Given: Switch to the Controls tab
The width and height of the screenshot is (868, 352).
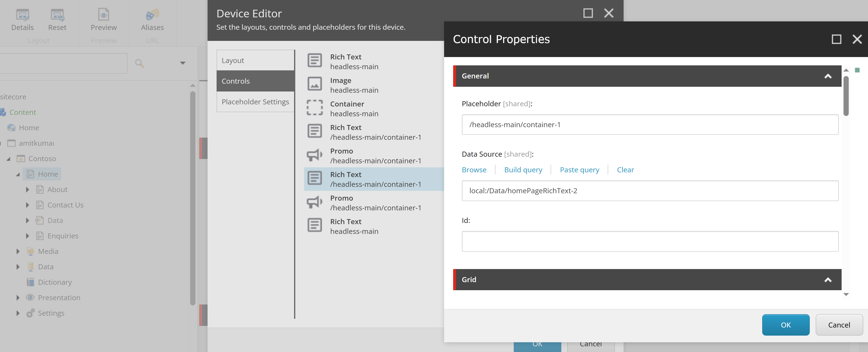Looking at the screenshot, I should (x=255, y=81).
